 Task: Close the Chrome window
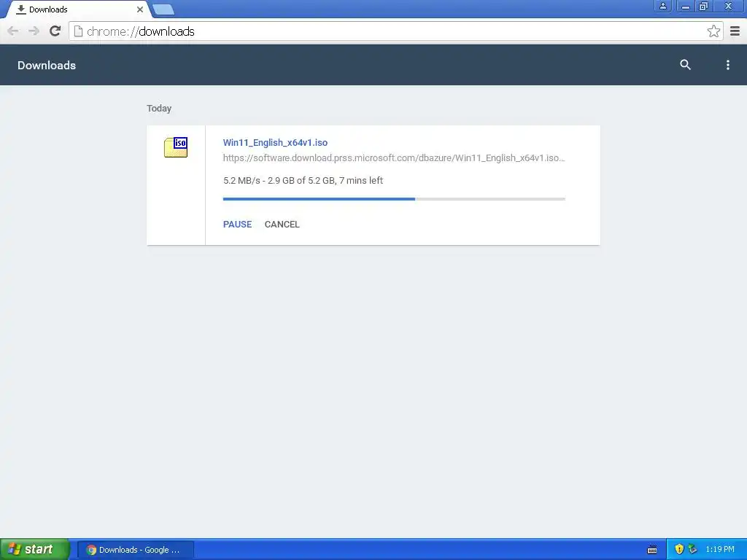tap(729, 6)
